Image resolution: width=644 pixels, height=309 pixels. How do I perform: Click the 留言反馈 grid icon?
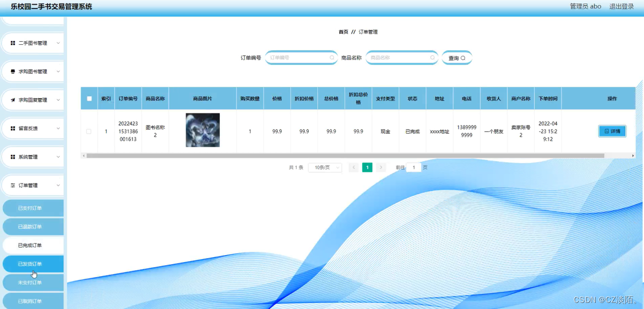[x=13, y=129]
